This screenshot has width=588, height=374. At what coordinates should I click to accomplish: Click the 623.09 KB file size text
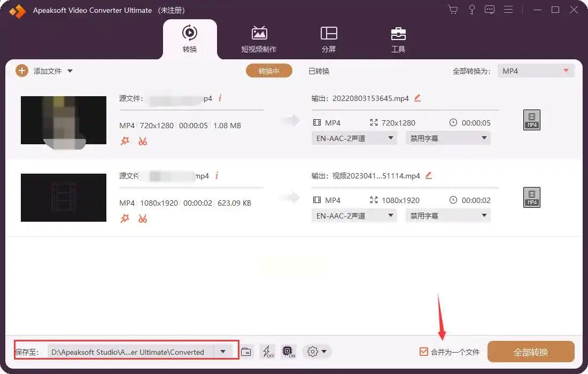(x=234, y=202)
